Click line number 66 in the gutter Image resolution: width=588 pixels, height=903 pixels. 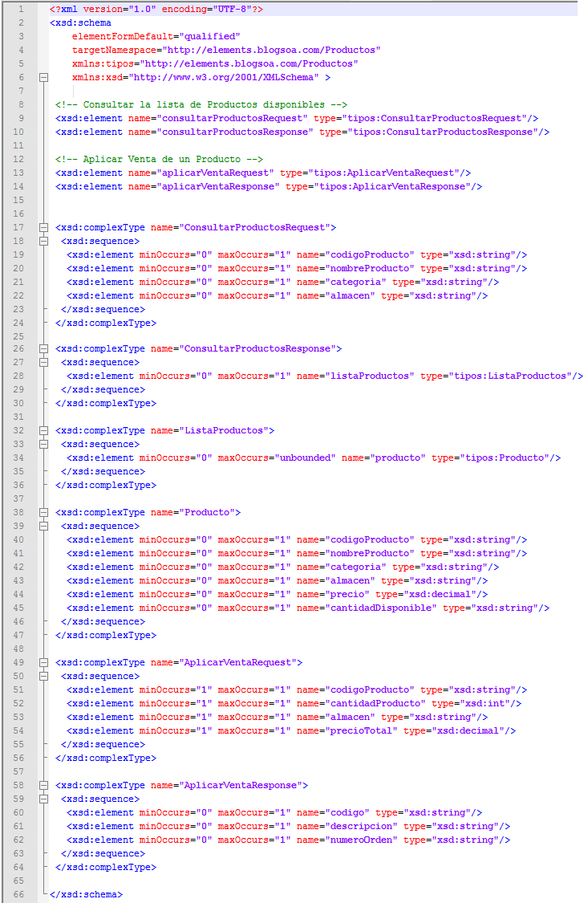(x=19, y=894)
